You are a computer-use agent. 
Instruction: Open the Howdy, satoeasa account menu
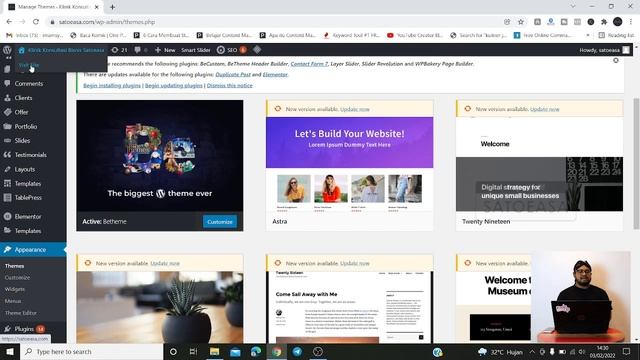(x=604, y=50)
